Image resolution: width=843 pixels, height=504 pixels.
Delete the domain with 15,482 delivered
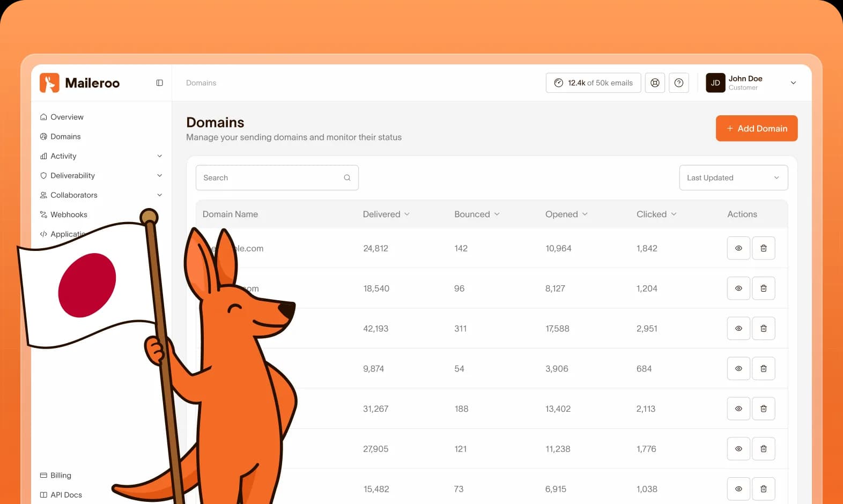coord(764,489)
